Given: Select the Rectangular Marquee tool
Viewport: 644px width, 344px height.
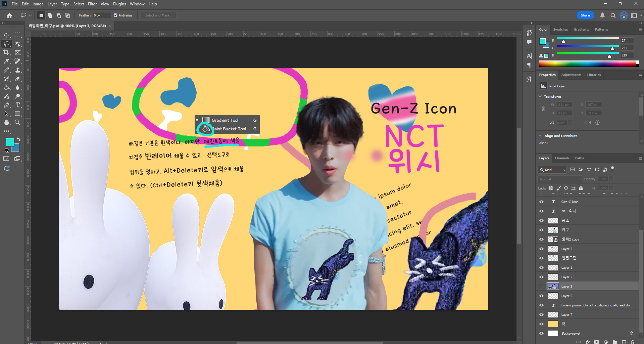Looking at the screenshot, I should (17, 35).
